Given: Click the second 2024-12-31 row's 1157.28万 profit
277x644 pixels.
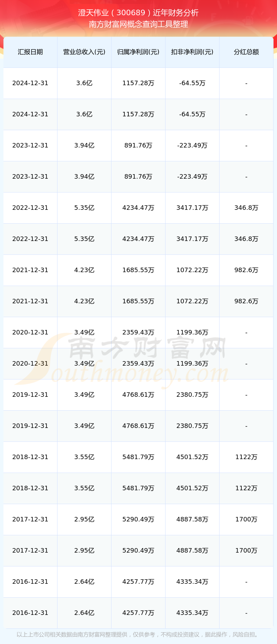Looking at the screenshot, I should pos(138,114).
